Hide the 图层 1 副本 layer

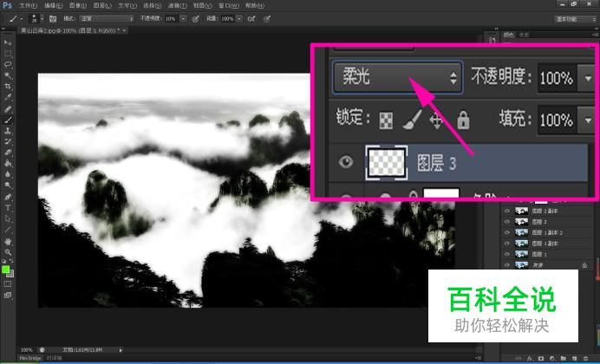[507, 244]
